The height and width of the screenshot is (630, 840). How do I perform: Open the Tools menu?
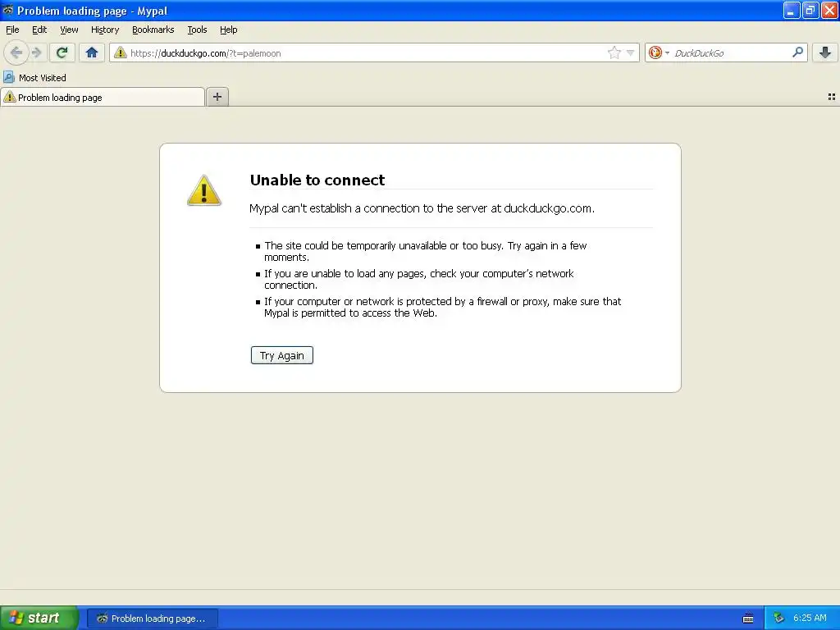197,30
